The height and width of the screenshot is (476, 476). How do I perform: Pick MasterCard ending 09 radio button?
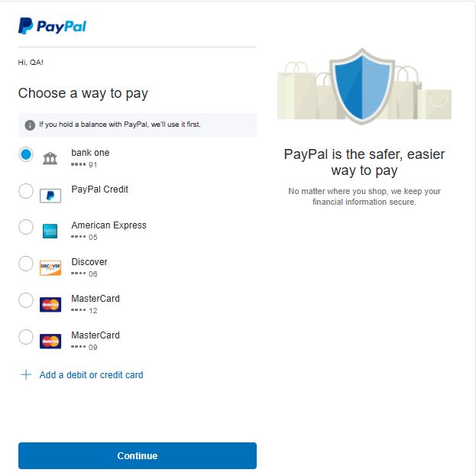click(26, 337)
